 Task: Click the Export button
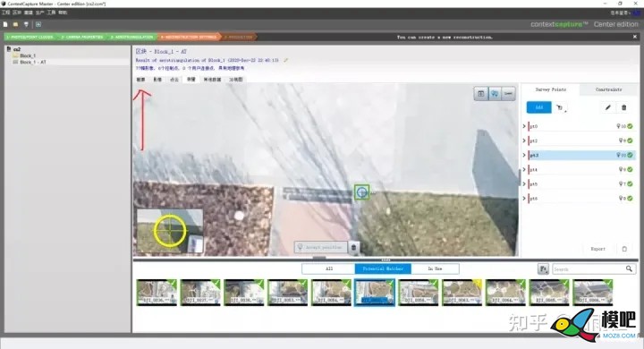[x=597, y=249]
